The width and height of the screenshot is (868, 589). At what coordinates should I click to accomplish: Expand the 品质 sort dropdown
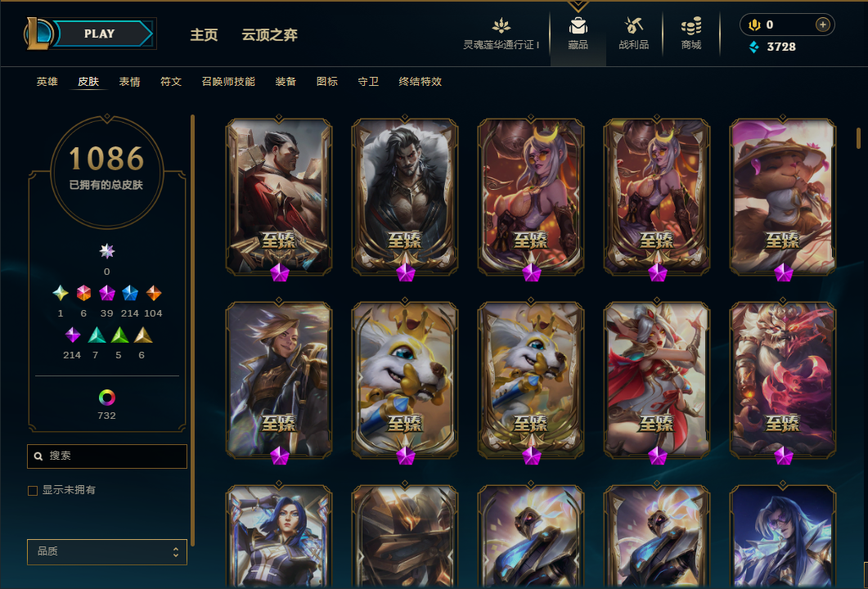[107, 552]
